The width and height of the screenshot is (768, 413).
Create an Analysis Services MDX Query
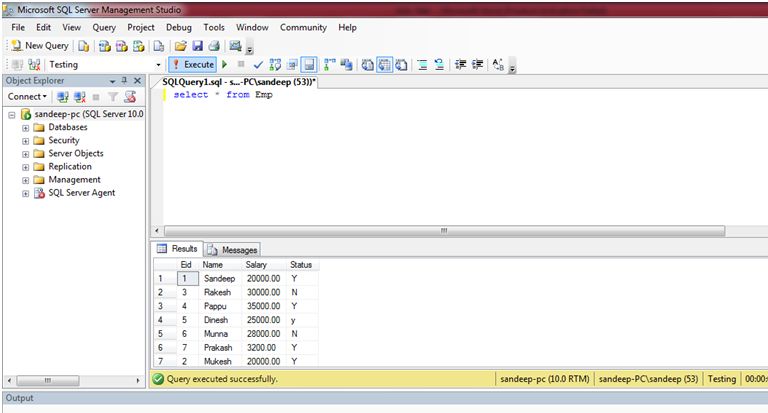(105, 46)
